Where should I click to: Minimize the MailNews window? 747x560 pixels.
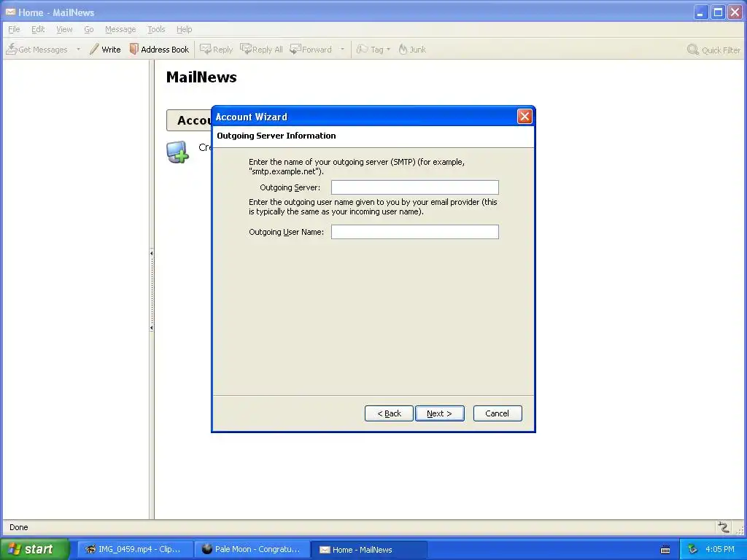(700, 12)
